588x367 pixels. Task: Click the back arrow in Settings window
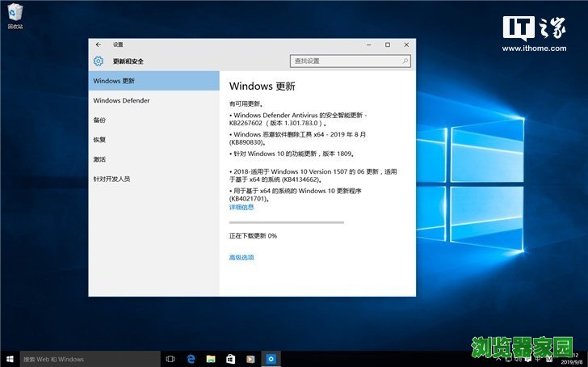(x=99, y=44)
